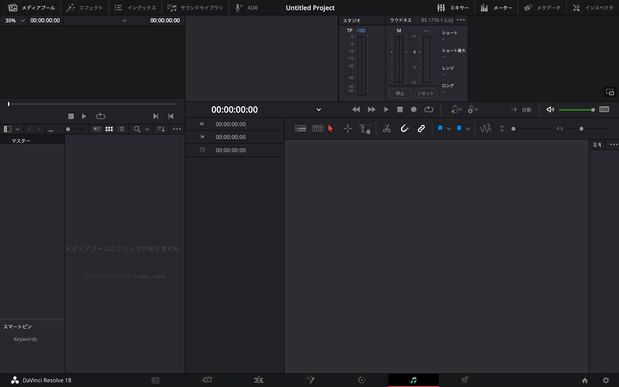Viewport: 619px width, 387px height.
Task: Click the Smart Bins header (スマートビン)
Action: tap(17, 327)
